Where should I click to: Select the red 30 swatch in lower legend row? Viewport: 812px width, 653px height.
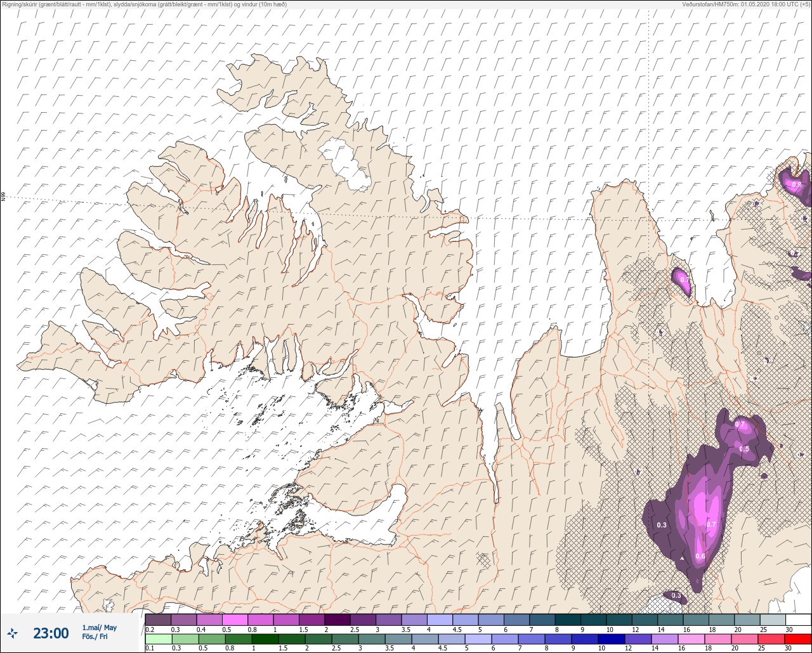(798, 639)
